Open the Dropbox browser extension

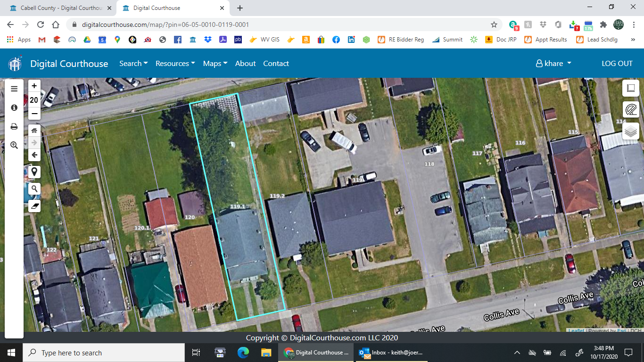(x=543, y=25)
